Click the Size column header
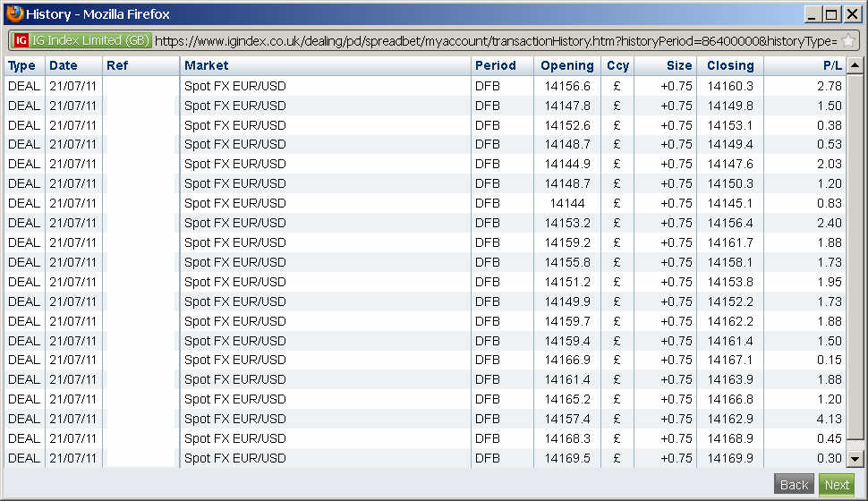 click(x=678, y=65)
